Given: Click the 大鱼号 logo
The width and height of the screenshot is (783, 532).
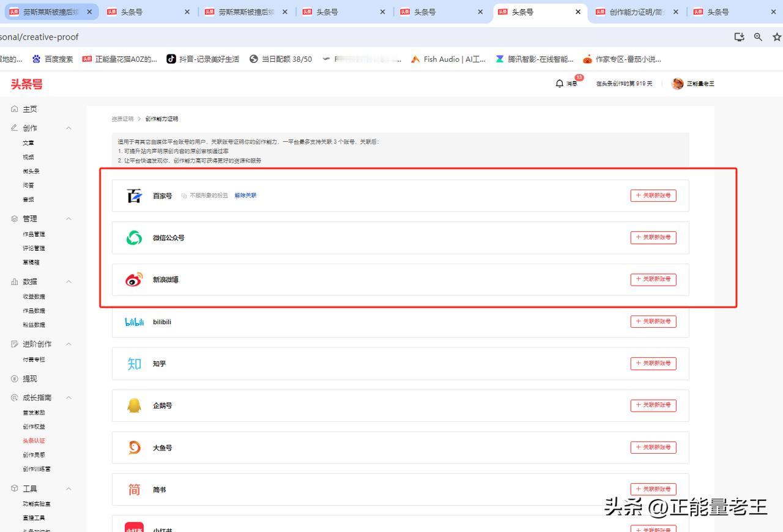Looking at the screenshot, I should pyautogui.click(x=134, y=448).
